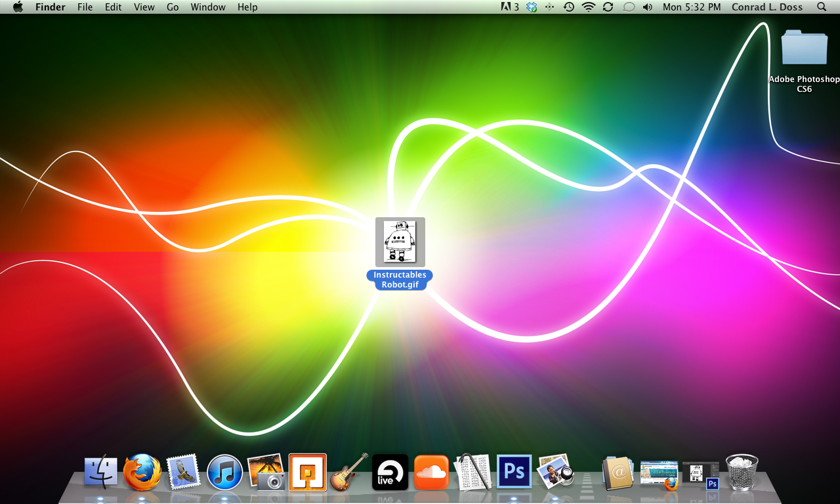Restore minimized Photoshop window from Dock
The width and height of the screenshot is (840, 504).
(x=701, y=475)
